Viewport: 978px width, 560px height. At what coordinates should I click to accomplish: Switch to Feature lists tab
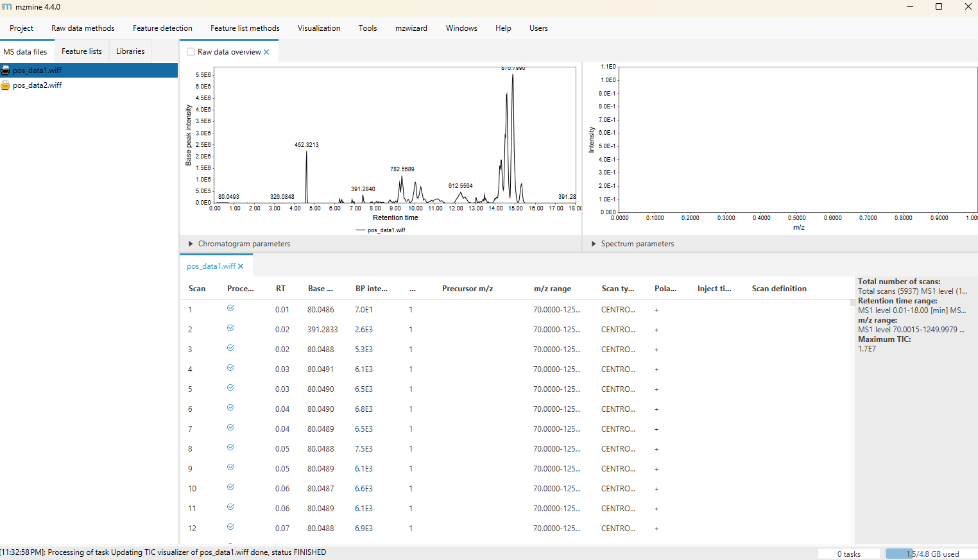click(x=81, y=51)
